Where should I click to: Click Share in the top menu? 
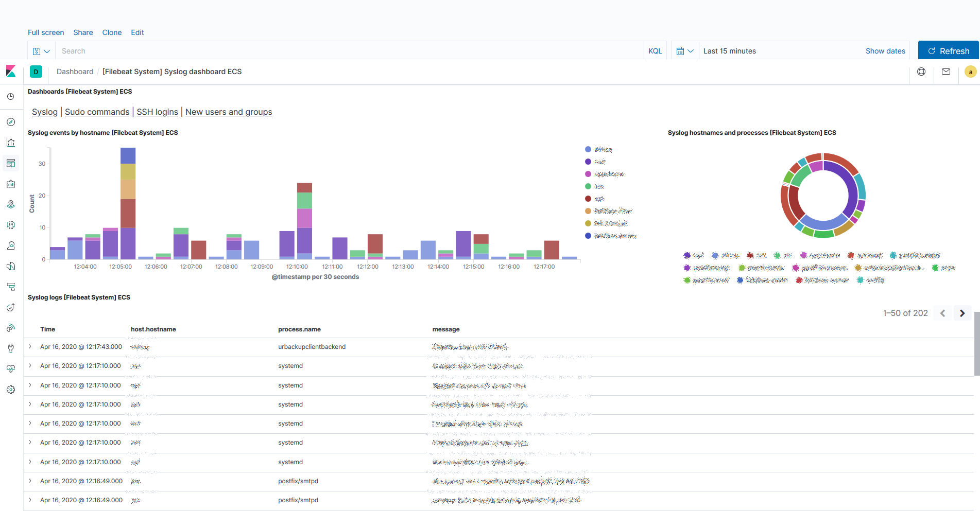tap(83, 32)
